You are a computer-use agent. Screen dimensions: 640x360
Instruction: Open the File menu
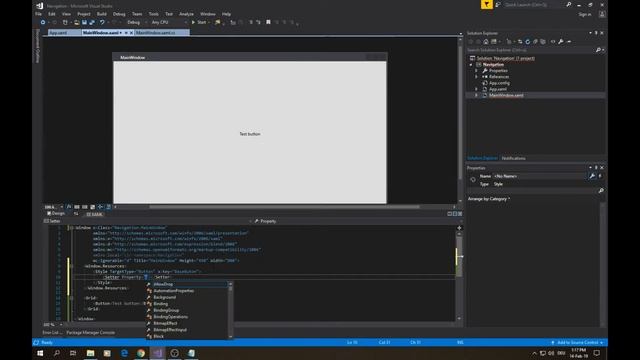point(38,14)
